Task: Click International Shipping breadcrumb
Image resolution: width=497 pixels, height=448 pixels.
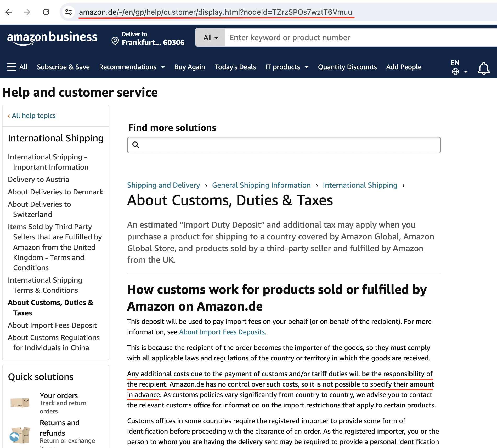Action: pyautogui.click(x=360, y=185)
